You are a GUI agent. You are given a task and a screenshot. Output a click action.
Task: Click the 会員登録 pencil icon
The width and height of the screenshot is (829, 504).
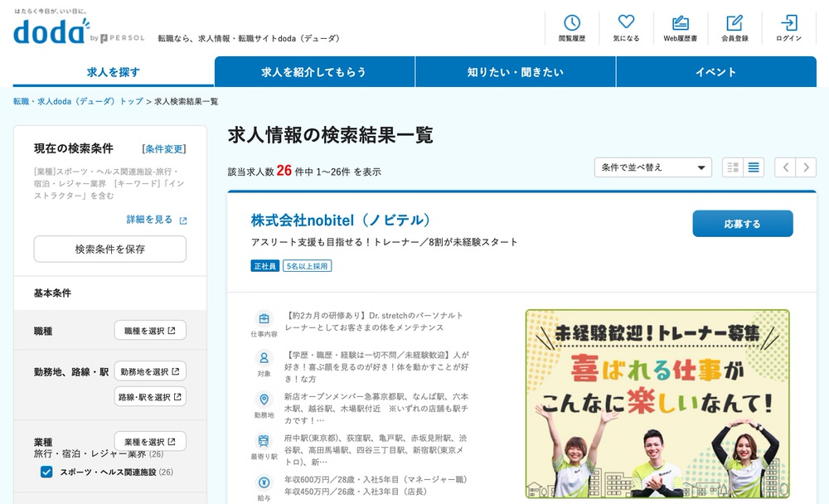pyautogui.click(x=734, y=23)
